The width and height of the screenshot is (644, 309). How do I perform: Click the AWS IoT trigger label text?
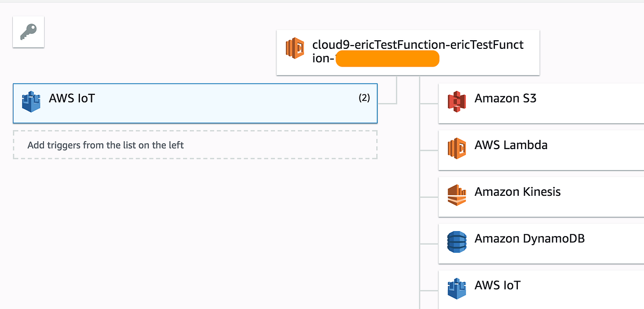point(72,98)
